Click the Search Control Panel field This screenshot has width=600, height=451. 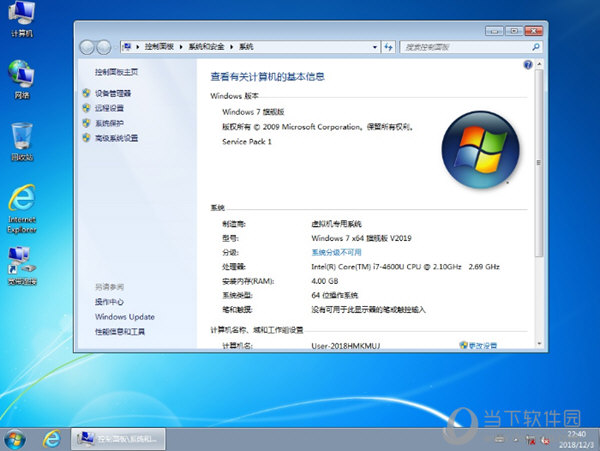coord(471,47)
